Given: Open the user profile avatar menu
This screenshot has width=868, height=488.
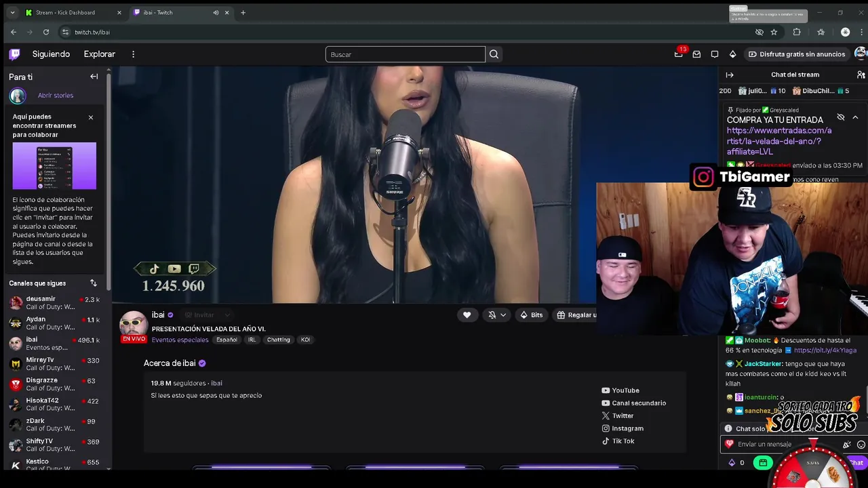Looking at the screenshot, I should click(x=861, y=54).
